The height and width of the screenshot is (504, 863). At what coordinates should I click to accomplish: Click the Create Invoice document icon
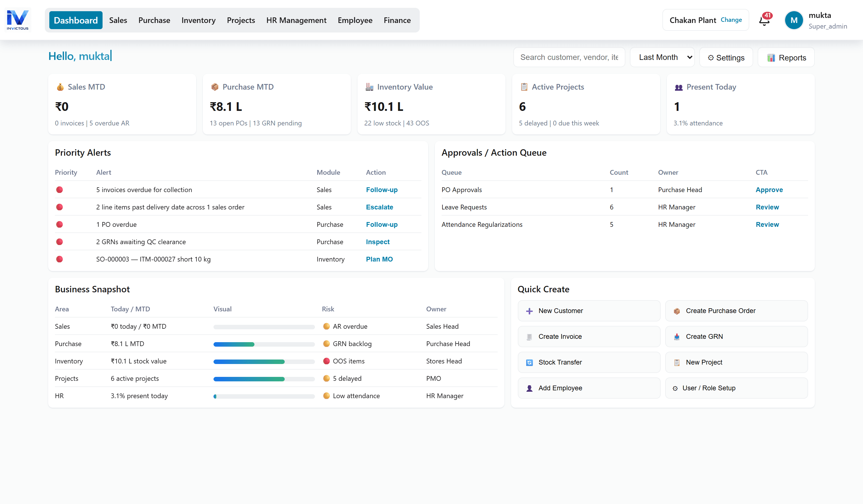529,337
